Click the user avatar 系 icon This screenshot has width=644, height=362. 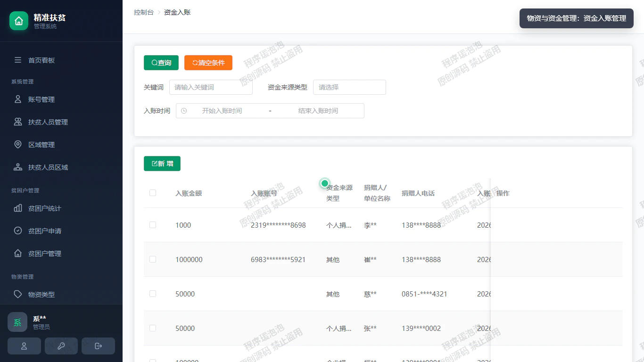coord(17,322)
